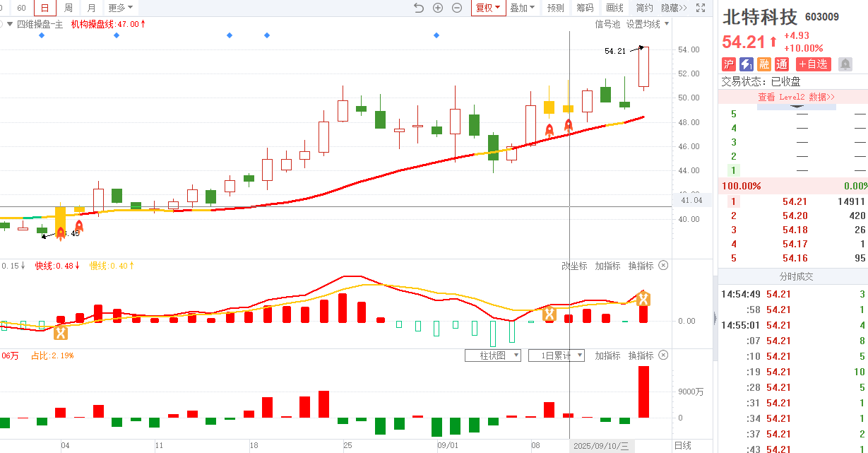Click the stock code 603009
Viewport: 868px width, 453px height.
click(822, 16)
